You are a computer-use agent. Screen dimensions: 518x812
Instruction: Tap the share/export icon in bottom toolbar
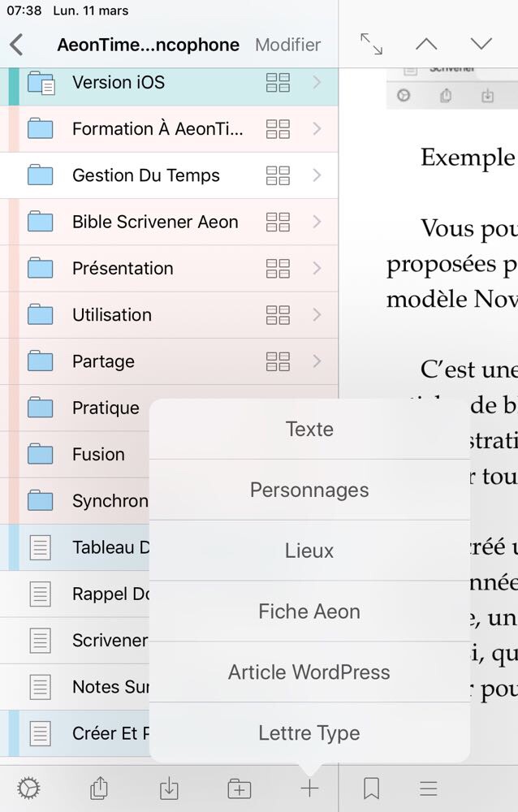tap(99, 788)
